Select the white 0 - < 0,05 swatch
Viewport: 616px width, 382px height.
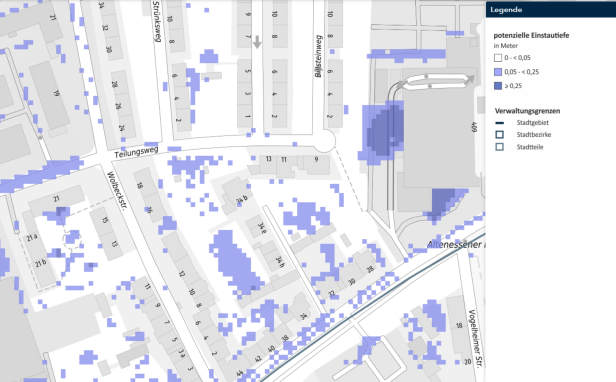tap(498, 58)
